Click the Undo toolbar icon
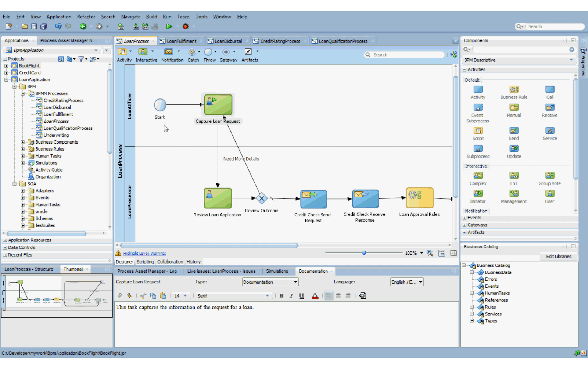This screenshot has width=588, height=369. click(x=58, y=26)
